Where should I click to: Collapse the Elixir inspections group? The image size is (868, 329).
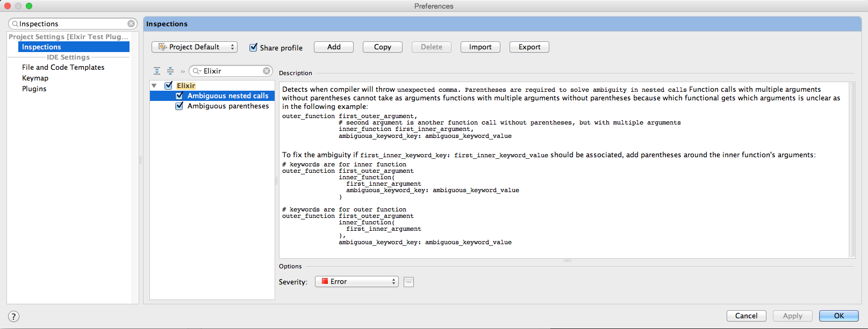pos(154,85)
